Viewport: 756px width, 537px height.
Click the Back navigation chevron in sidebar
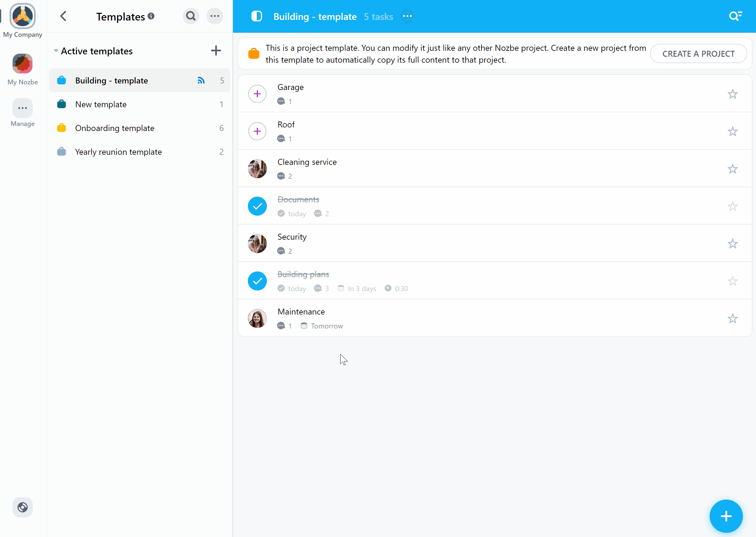(63, 16)
